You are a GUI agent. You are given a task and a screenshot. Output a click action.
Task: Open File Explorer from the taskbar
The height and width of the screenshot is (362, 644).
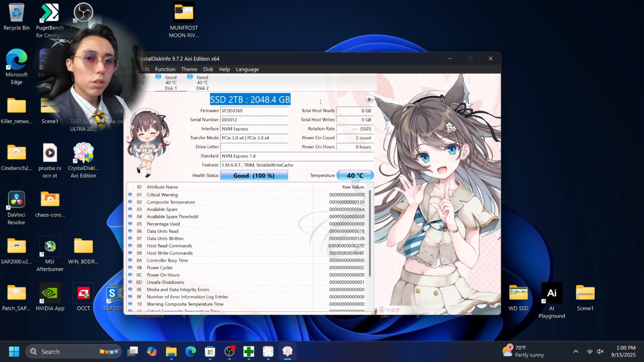171,351
